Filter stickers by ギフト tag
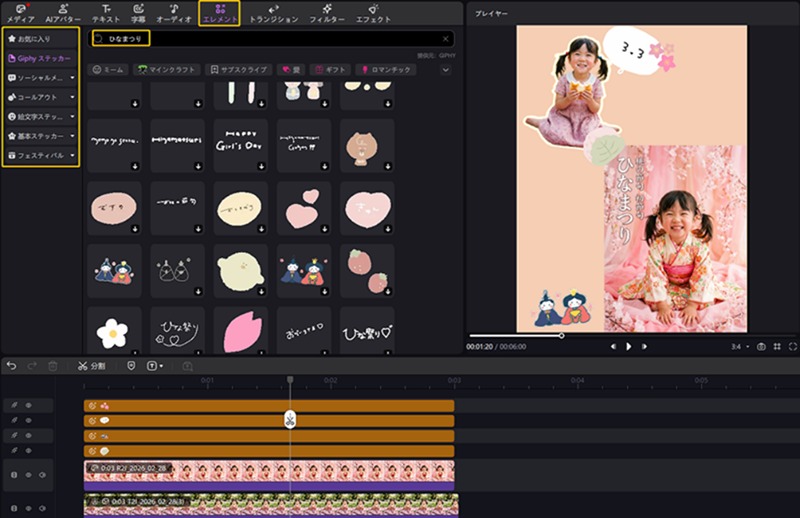 [331, 70]
